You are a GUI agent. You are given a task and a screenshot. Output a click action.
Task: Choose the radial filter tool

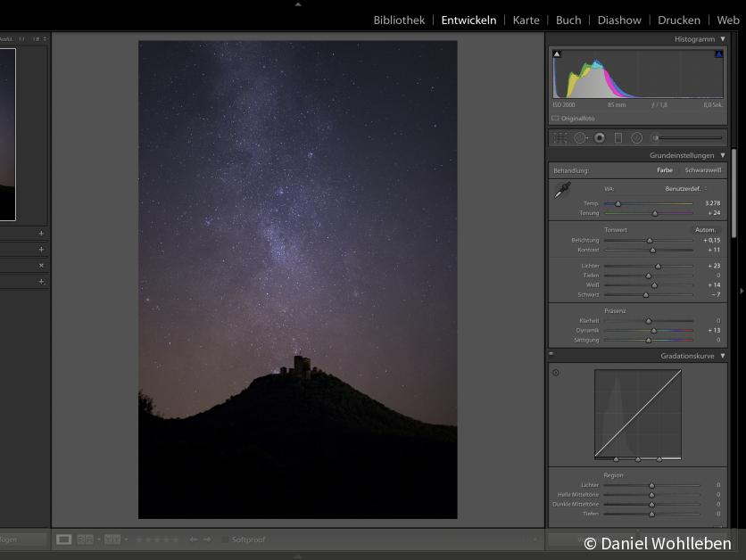(636, 138)
